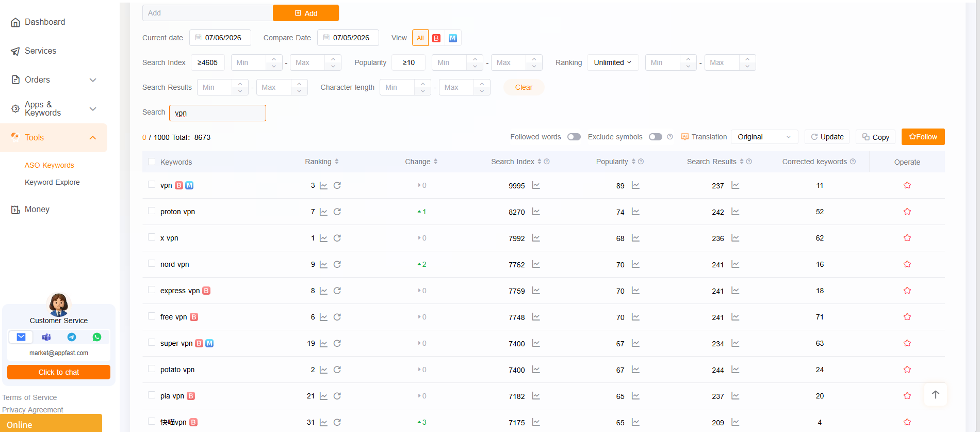Open search index chart for 快喵vpn
Viewport: 980px width, 432px height.
pos(536,422)
